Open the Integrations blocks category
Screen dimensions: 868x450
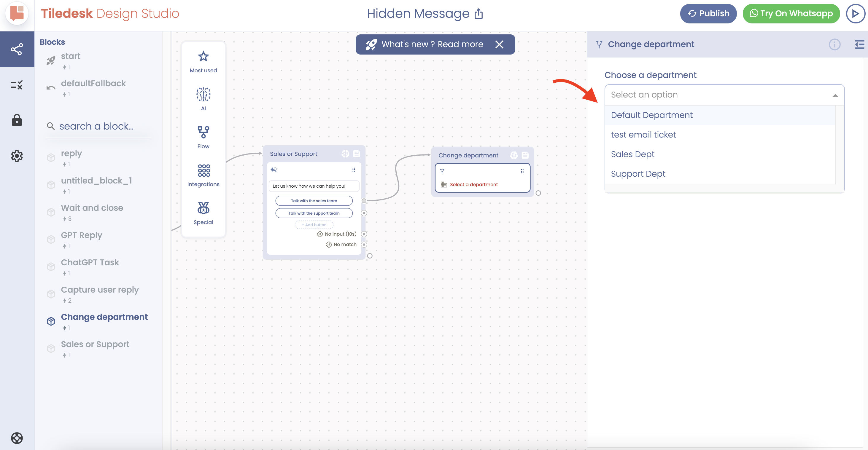coord(203,175)
